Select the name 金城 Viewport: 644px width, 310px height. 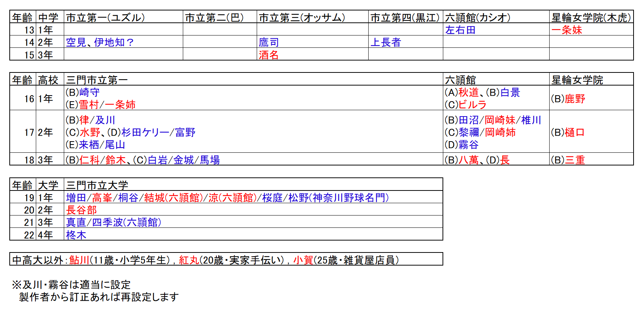[184, 160]
